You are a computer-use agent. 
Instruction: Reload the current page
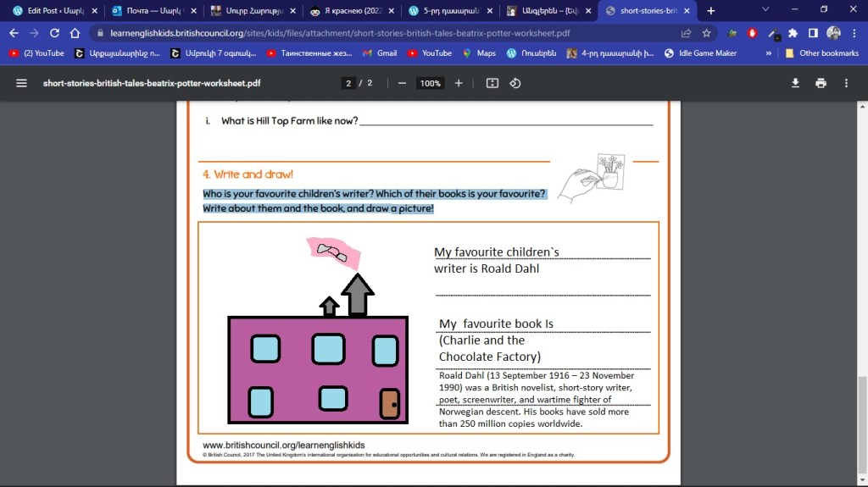(55, 34)
